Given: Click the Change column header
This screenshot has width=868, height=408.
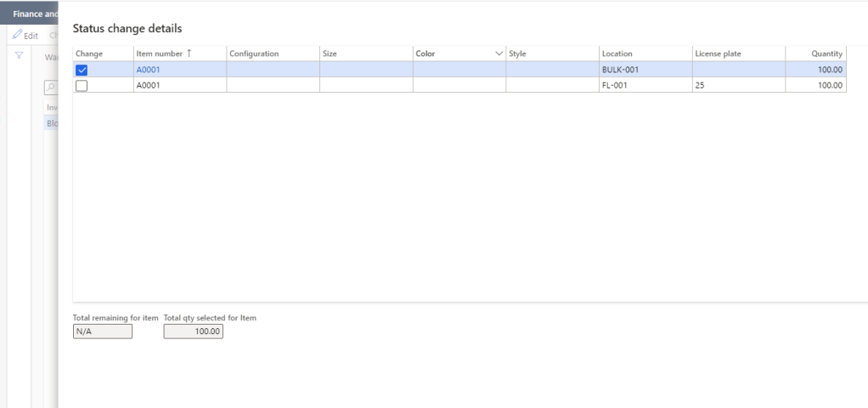Looking at the screenshot, I should pos(89,54).
